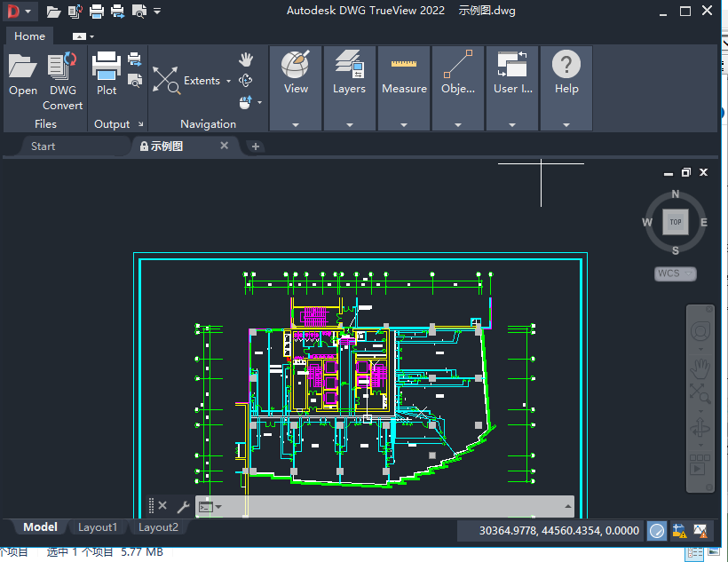Click the large Open folder button in Files panel
Image resolution: width=728 pixels, height=562 pixels.
coord(23,75)
